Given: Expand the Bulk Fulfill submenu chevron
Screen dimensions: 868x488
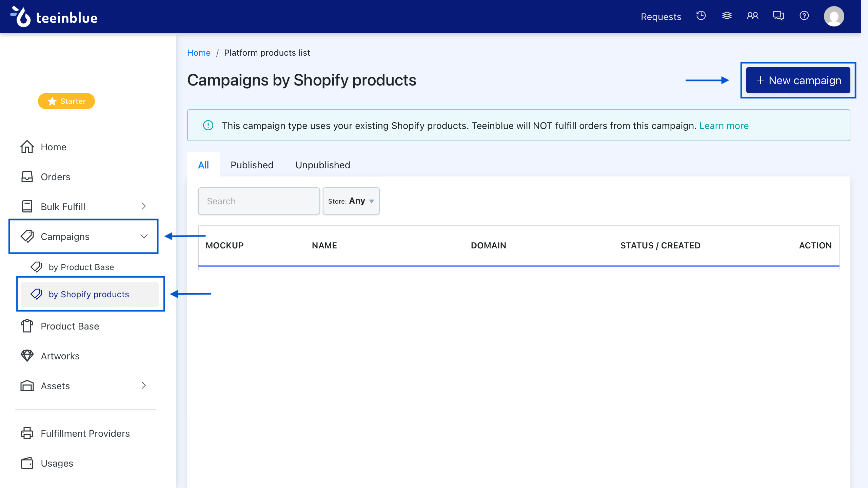Looking at the screenshot, I should tap(144, 206).
